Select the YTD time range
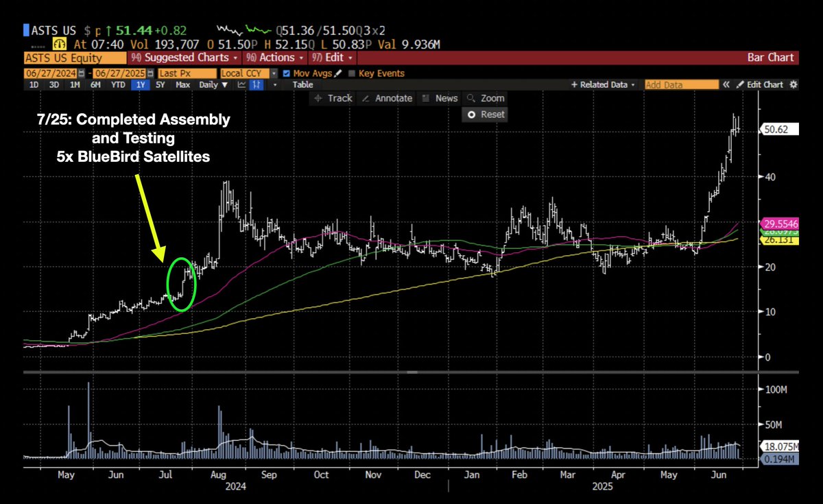Viewport: 823px width, 504px height. pyautogui.click(x=118, y=85)
